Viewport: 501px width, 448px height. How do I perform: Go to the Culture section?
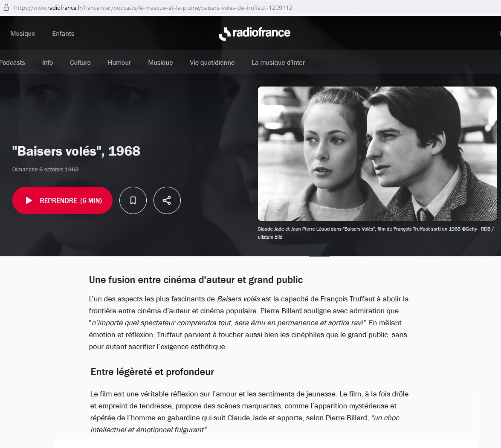(x=80, y=63)
